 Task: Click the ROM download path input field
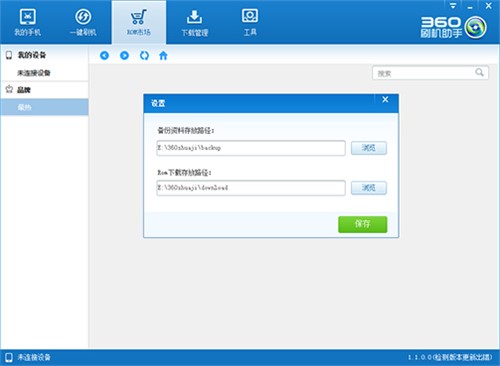click(x=251, y=188)
